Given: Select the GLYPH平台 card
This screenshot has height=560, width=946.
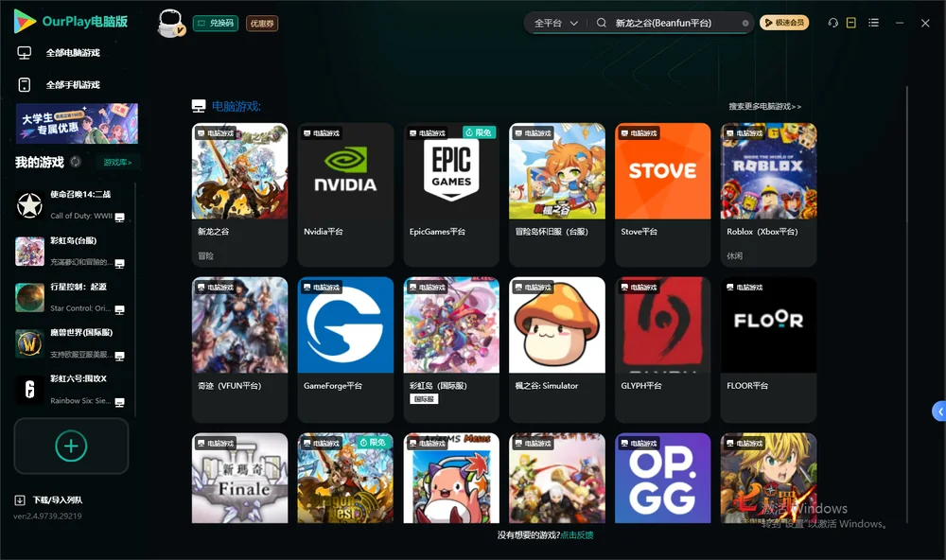Looking at the screenshot, I should [x=663, y=349].
